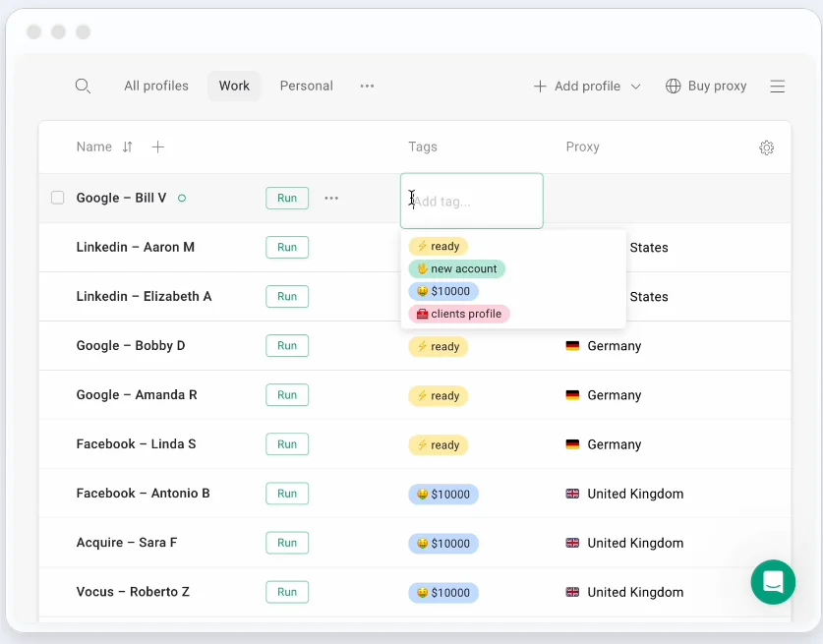
Task: Click the Name column header
Action: (x=94, y=146)
